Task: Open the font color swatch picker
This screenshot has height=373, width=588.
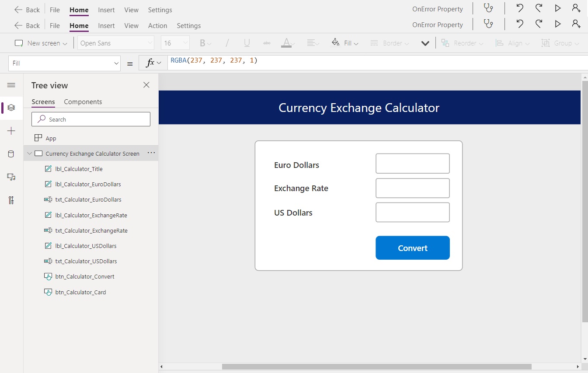Action: click(286, 42)
